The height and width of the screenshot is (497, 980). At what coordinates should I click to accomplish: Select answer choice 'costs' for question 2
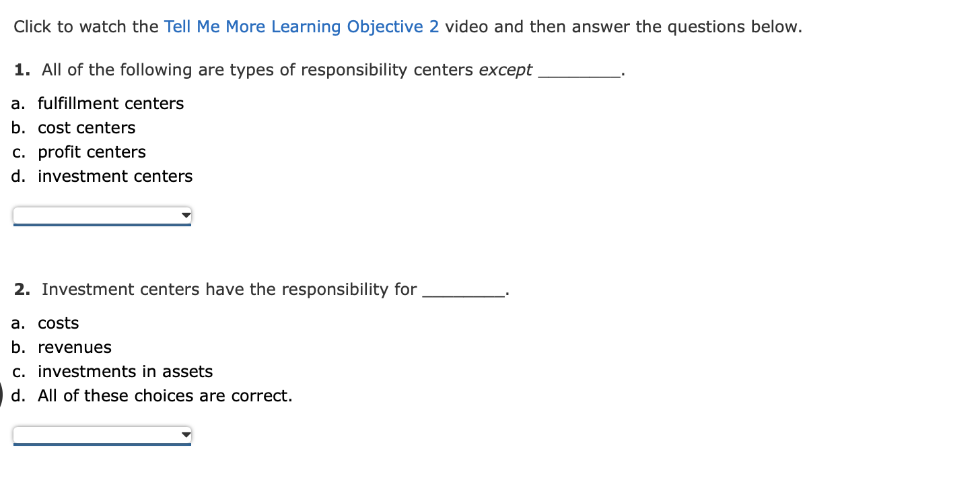pos(58,323)
